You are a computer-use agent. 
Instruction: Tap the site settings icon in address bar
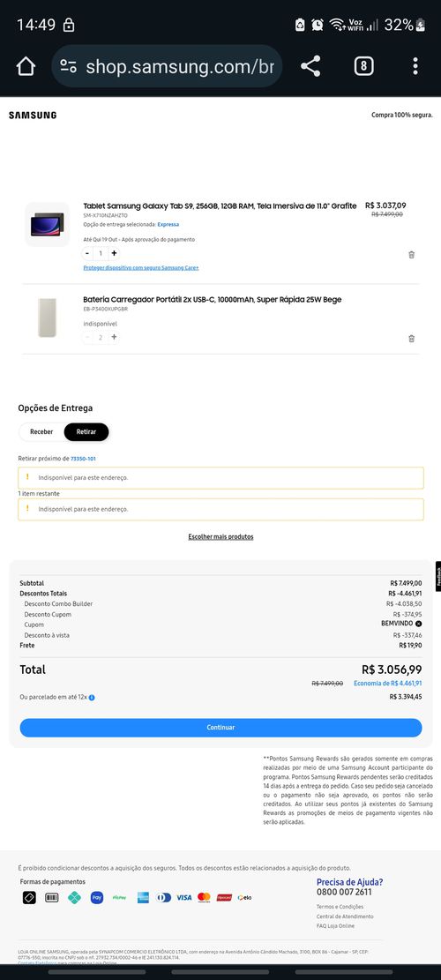[69, 66]
